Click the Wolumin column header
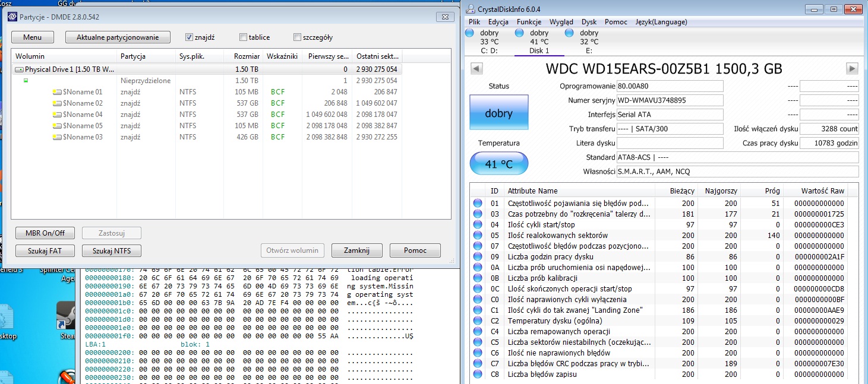This screenshot has height=384, width=868. 64,56
